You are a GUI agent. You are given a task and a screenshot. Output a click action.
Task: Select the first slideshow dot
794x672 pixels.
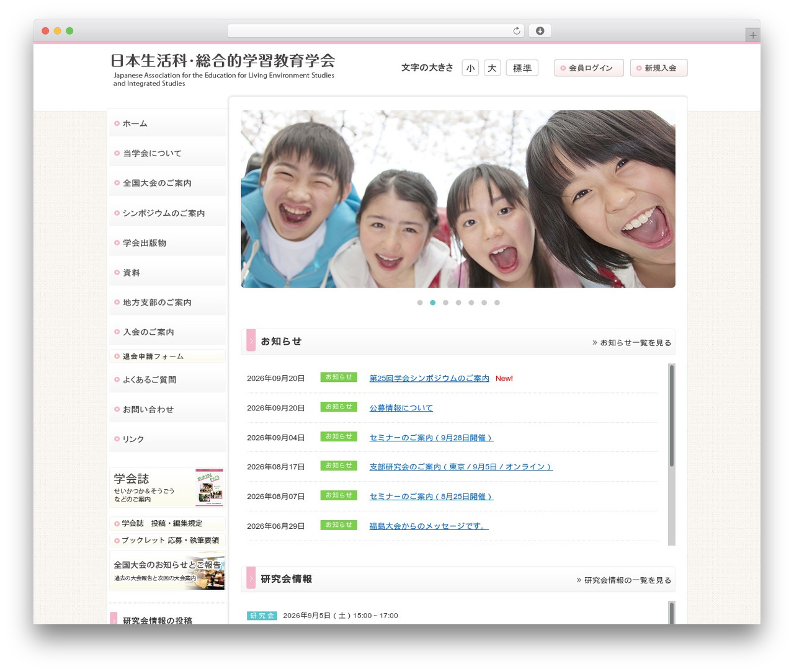tap(420, 303)
